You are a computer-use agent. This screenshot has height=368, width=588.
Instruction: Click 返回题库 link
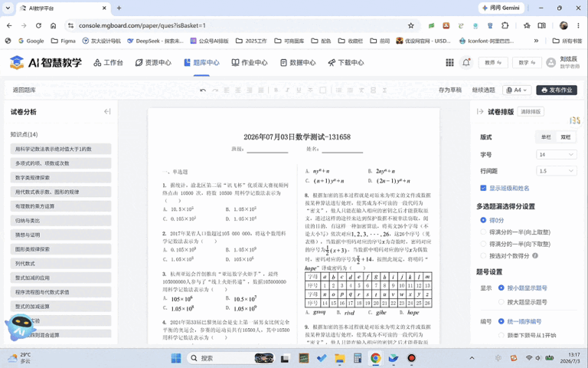pos(24,90)
